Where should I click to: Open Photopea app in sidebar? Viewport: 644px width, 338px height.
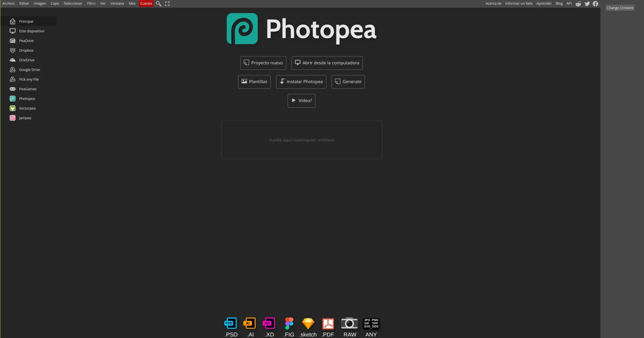[x=28, y=99]
